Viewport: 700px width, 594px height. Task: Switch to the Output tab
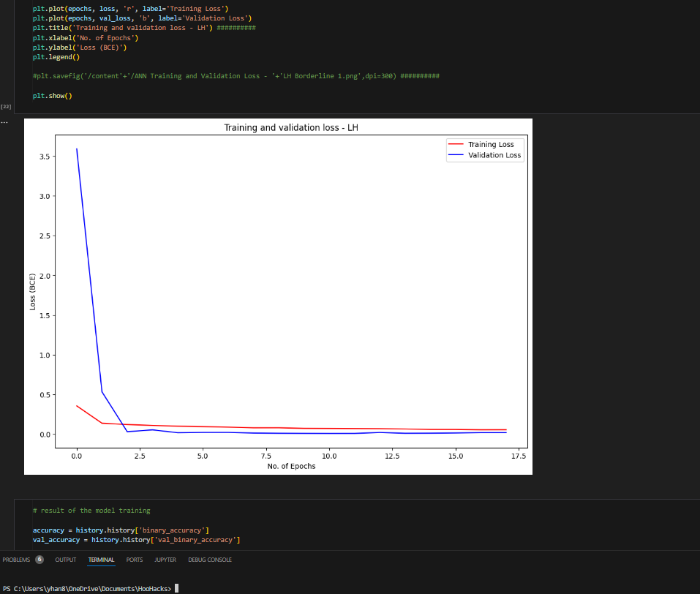point(66,560)
